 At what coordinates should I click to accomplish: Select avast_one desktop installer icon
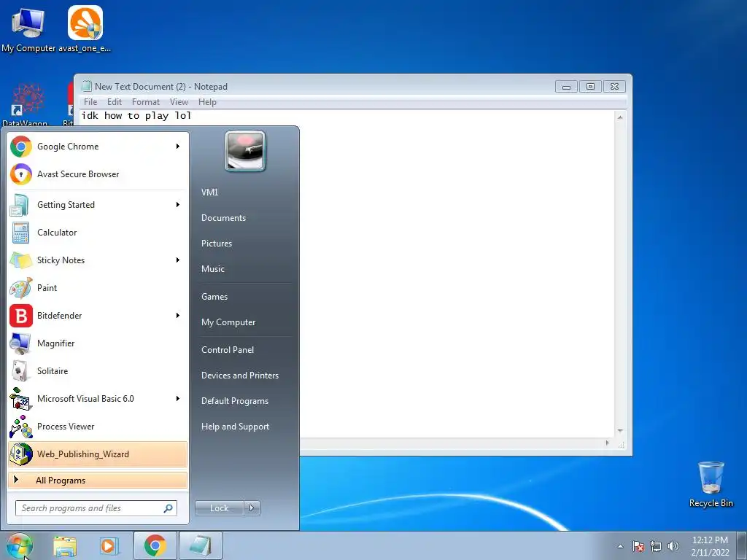tap(85, 28)
